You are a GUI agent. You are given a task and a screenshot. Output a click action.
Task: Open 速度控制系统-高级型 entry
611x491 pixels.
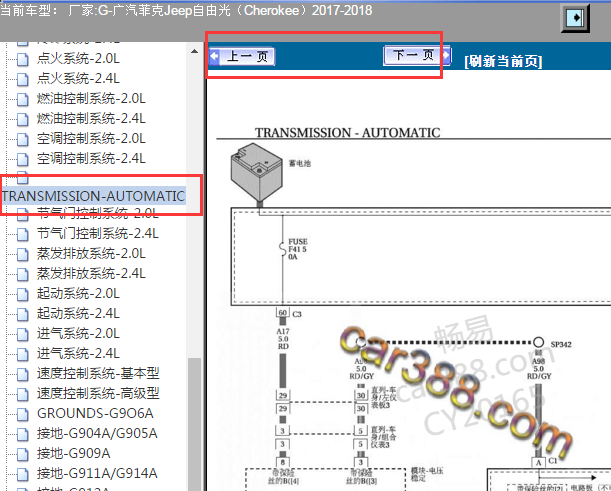[98, 394]
